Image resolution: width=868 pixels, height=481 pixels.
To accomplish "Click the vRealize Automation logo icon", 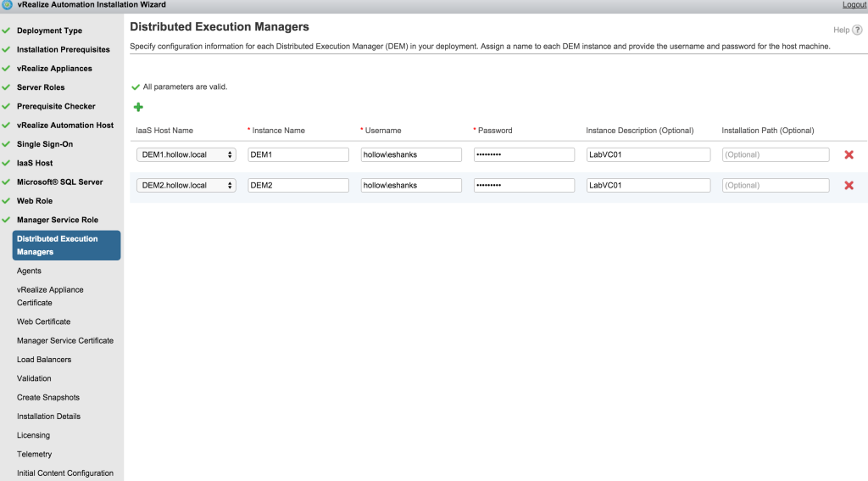I will (7, 5).
